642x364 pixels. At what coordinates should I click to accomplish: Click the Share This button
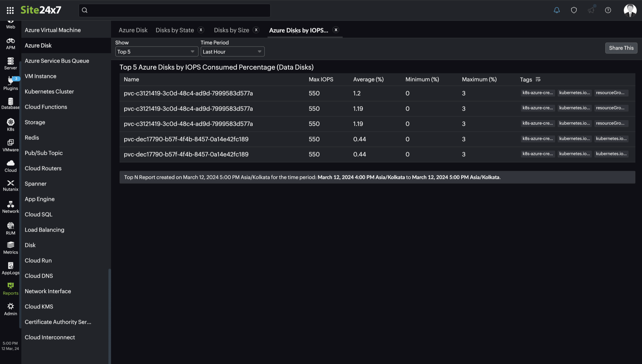(621, 48)
